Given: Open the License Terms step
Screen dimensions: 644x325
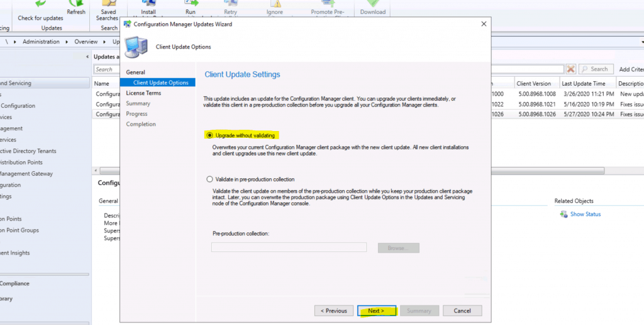Looking at the screenshot, I should [x=143, y=93].
